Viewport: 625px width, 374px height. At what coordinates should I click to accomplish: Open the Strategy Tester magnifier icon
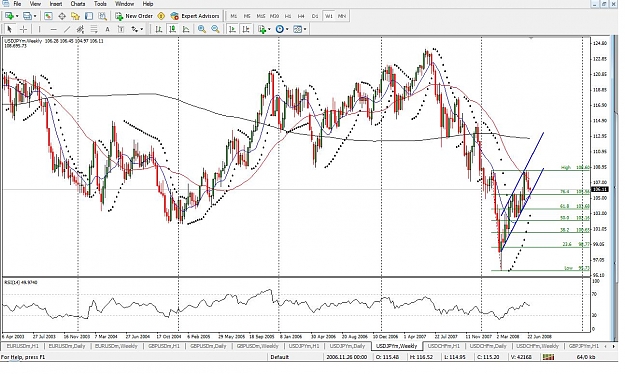click(102, 16)
